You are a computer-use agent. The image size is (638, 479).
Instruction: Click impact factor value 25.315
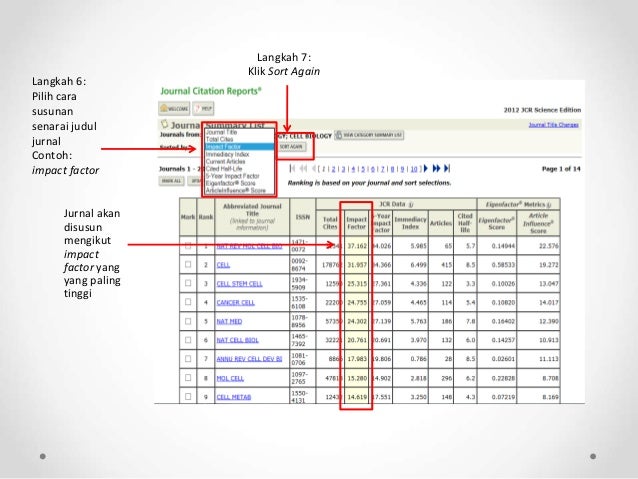coord(357,284)
